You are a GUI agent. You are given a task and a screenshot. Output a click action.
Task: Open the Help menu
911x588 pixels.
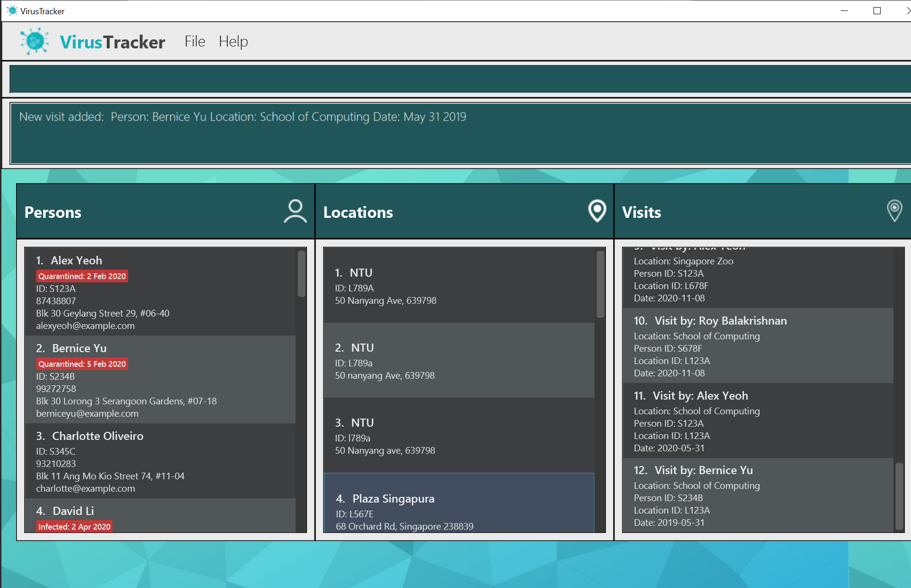pos(233,41)
